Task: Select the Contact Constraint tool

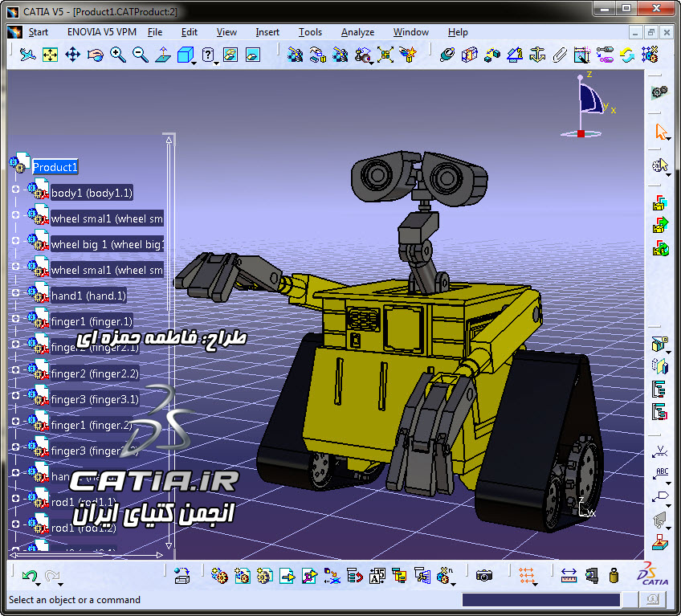Action: tap(470, 55)
